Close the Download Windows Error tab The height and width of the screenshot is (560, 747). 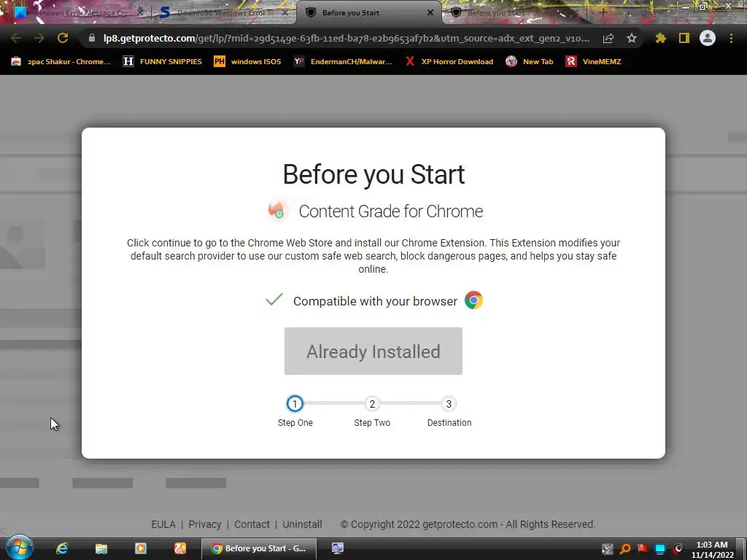pyautogui.click(x=285, y=12)
